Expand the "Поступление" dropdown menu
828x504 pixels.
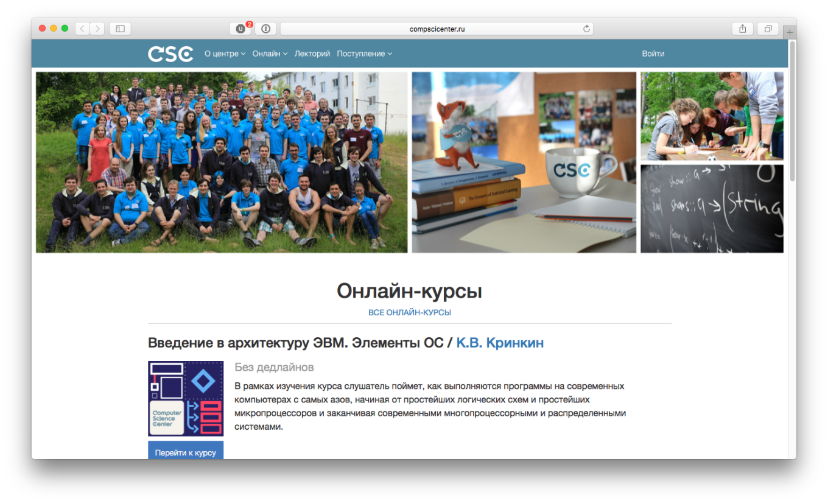point(364,54)
